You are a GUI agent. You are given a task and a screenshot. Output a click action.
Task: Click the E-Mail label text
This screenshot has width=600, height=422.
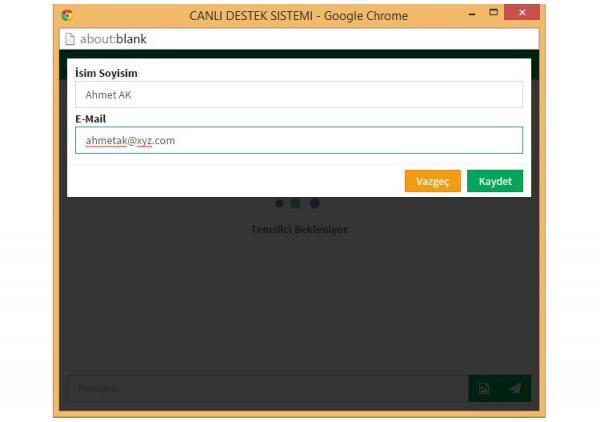point(91,119)
